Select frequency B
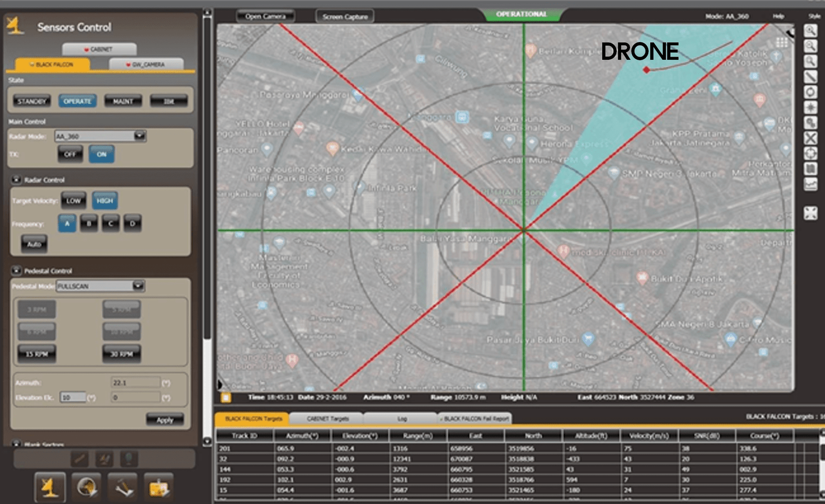The height and width of the screenshot is (504, 825). 89,224
